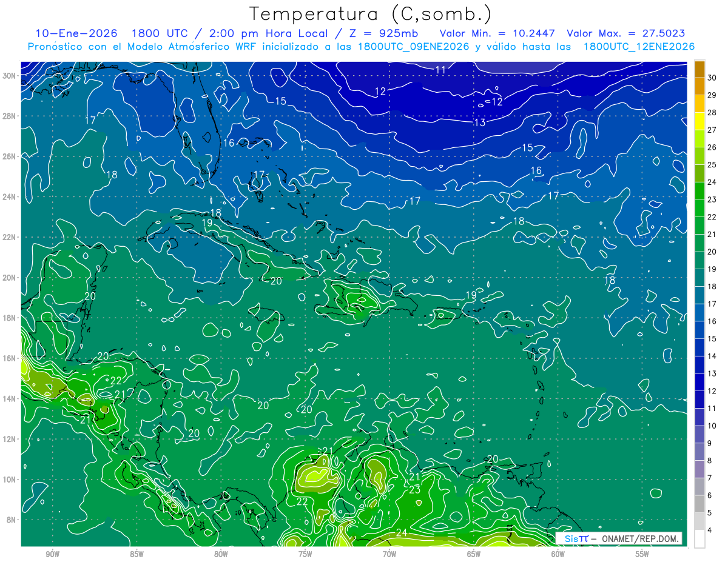The image size is (728, 562).
Task: Click the latitude tick label "10N"
Action: click(10, 479)
